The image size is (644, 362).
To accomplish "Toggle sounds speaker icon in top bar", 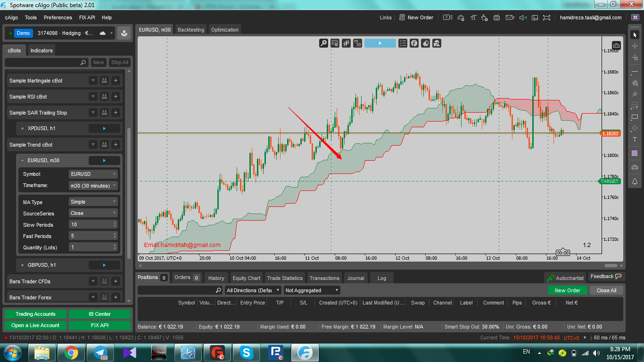I will point(522,17).
